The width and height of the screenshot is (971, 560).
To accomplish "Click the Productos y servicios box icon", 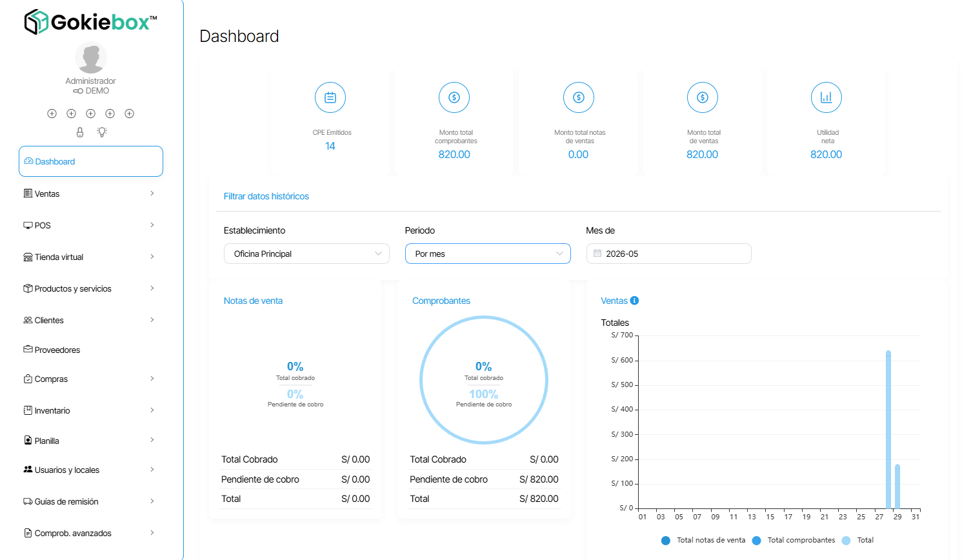I will (28, 288).
